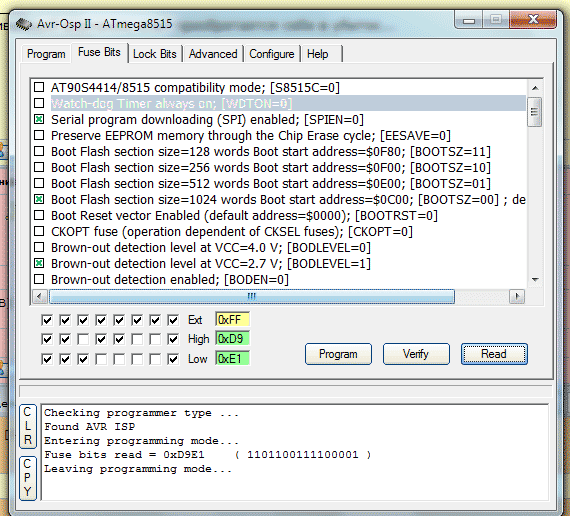Viewport: 570px width, 516px height.
Task: Click the horizontal scroll left arrow
Action: pyautogui.click(x=40, y=296)
